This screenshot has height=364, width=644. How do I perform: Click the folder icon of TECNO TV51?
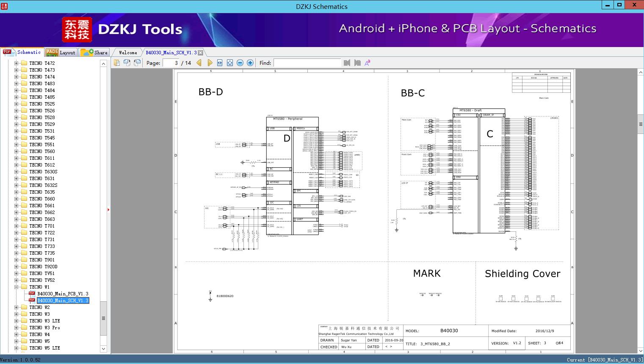pos(24,273)
